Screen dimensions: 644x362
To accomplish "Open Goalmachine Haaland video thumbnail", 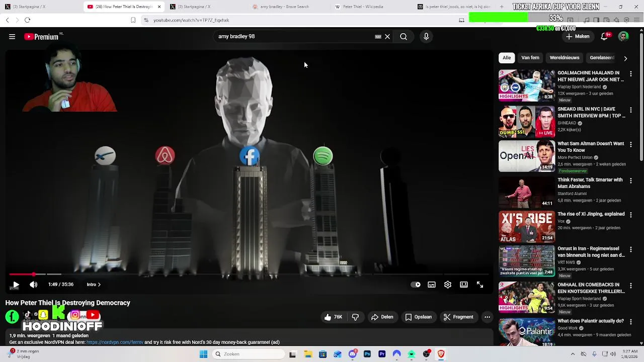I will (527, 85).
